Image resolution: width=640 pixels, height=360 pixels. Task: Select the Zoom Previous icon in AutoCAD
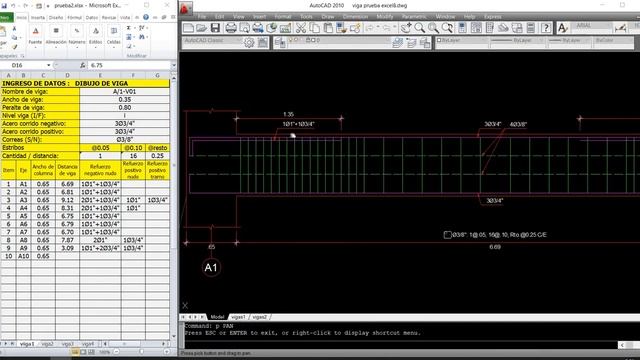[x=447, y=28]
